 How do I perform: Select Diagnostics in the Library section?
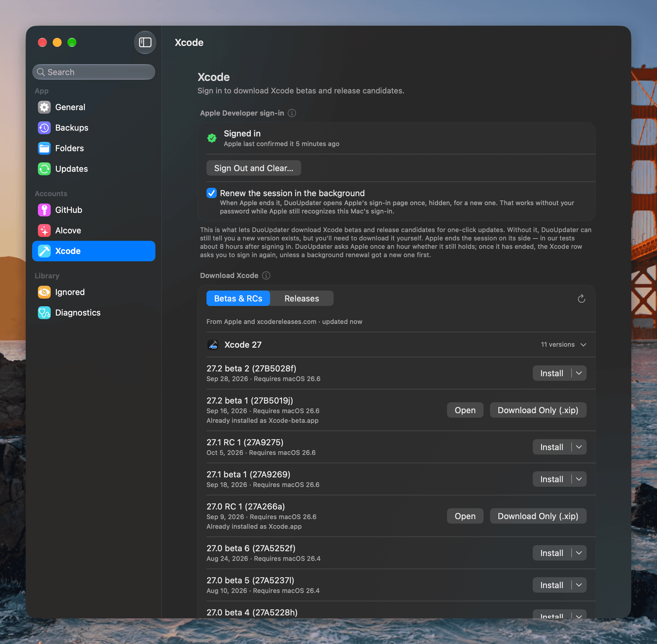pyautogui.click(x=94, y=313)
